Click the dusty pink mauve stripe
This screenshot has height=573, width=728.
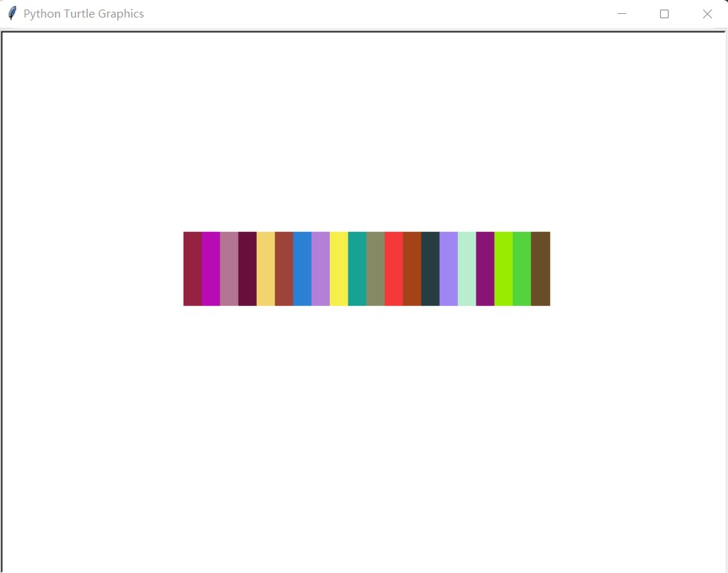(x=229, y=269)
